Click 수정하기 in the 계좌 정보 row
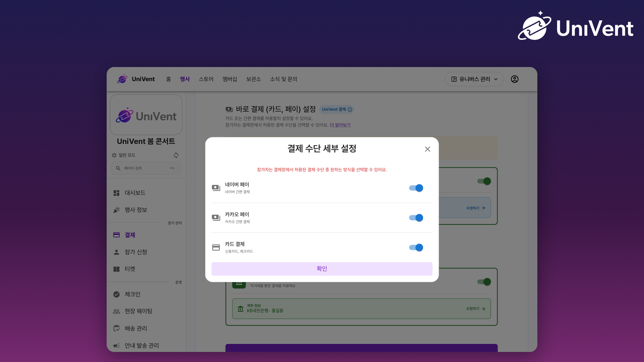The image size is (644, 362). pyautogui.click(x=475, y=309)
